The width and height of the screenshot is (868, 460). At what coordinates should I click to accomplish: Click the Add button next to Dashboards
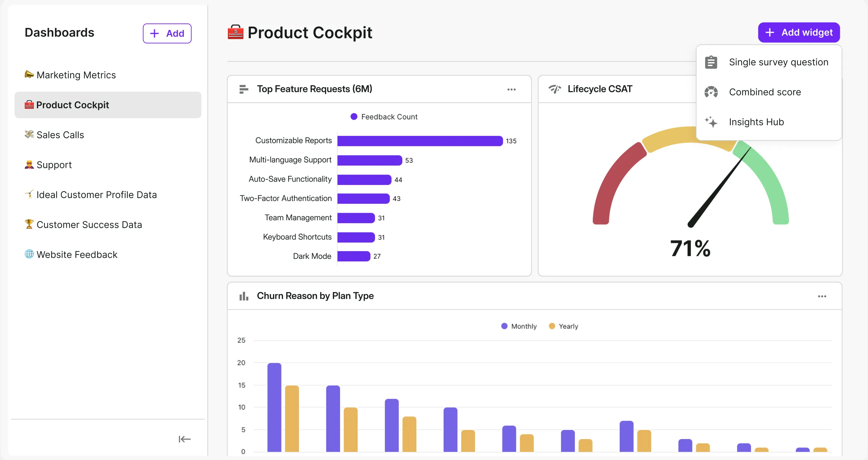[167, 33]
